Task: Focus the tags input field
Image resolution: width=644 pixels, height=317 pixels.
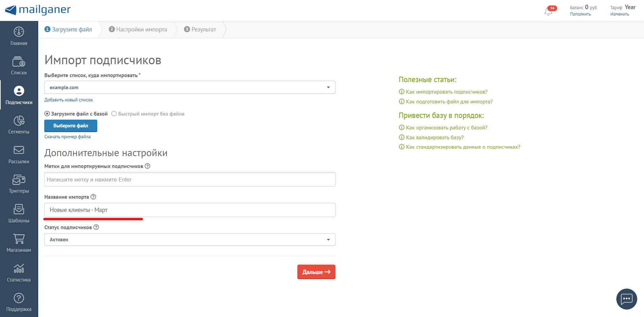Action: pyautogui.click(x=190, y=179)
